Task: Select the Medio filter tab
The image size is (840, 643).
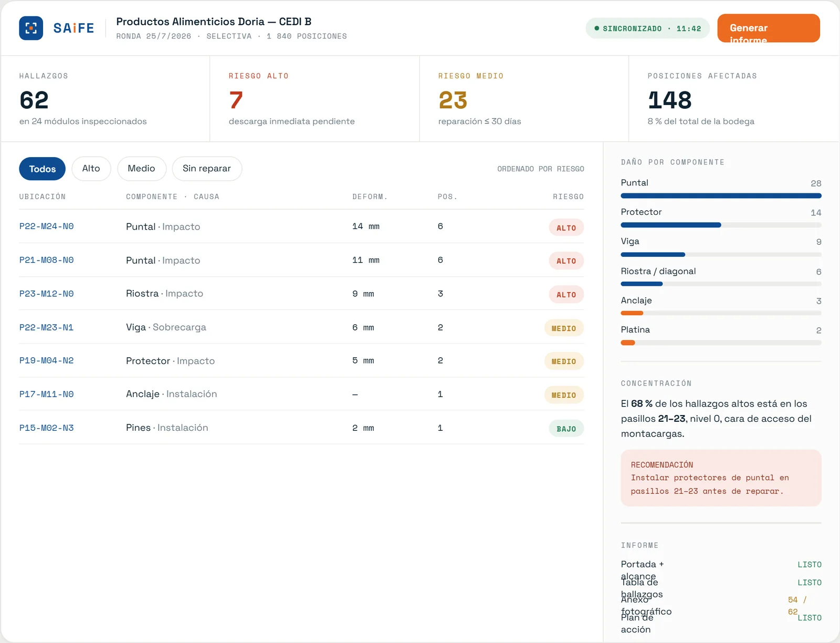Action: coord(142,169)
